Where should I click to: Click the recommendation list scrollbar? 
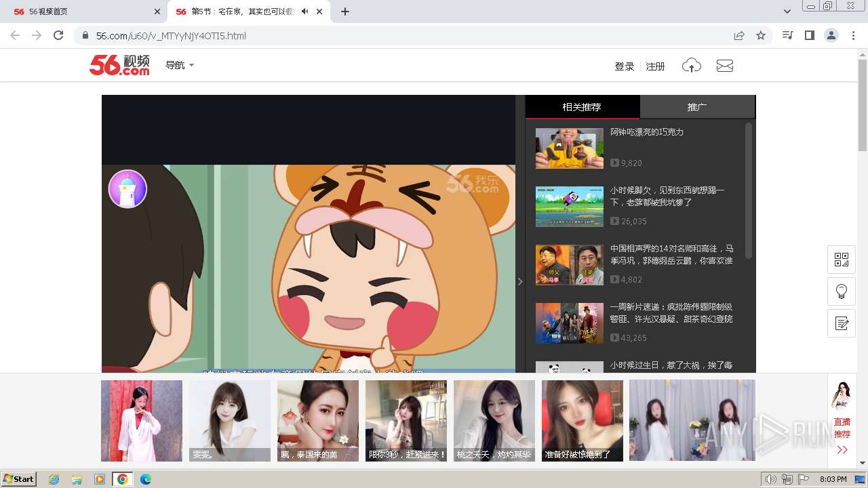(x=749, y=190)
